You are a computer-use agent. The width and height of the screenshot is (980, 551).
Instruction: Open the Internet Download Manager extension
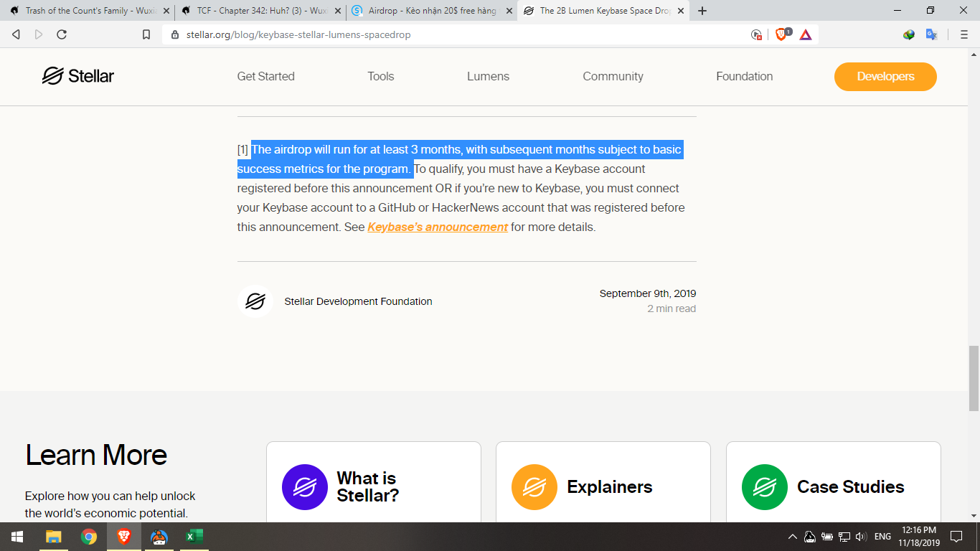(x=909, y=34)
